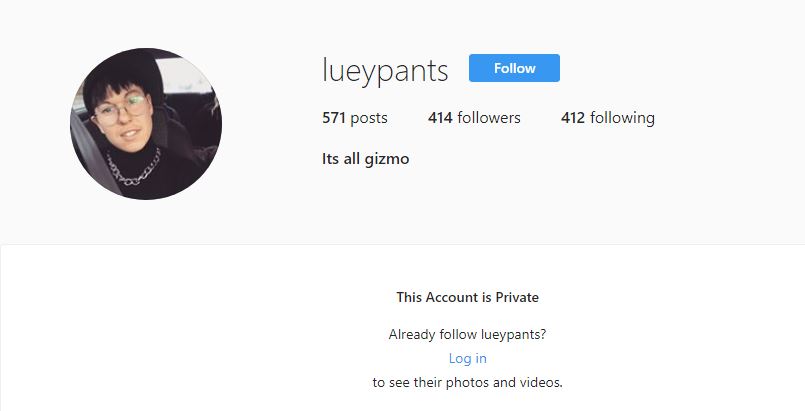Click the word gizmo in the bio
The image size is (805, 411).
(387, 160)
